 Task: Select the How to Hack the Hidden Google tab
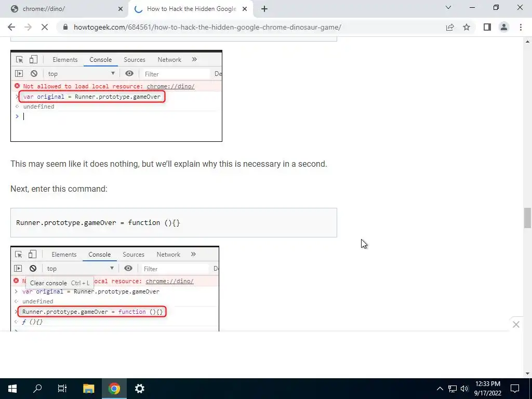point(191,9)
